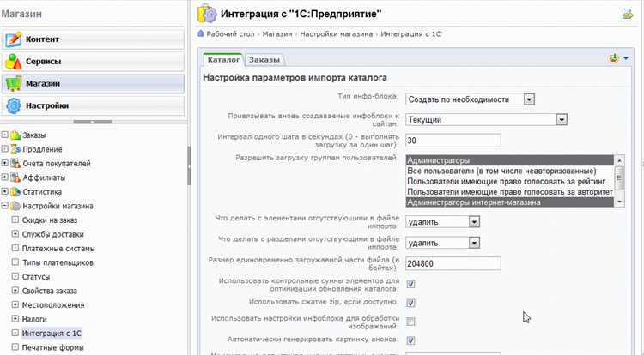Toggle автоматически генерировать картинку анонса checkbox
The height and width of the screenshot is (355, 644).
[410, 340]
